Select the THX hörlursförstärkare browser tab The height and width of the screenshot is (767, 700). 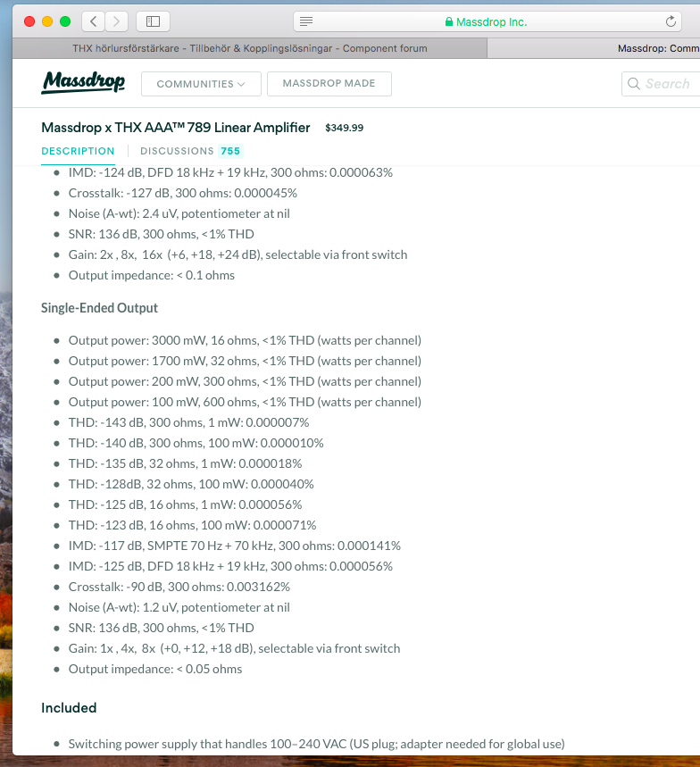point(250,48)
